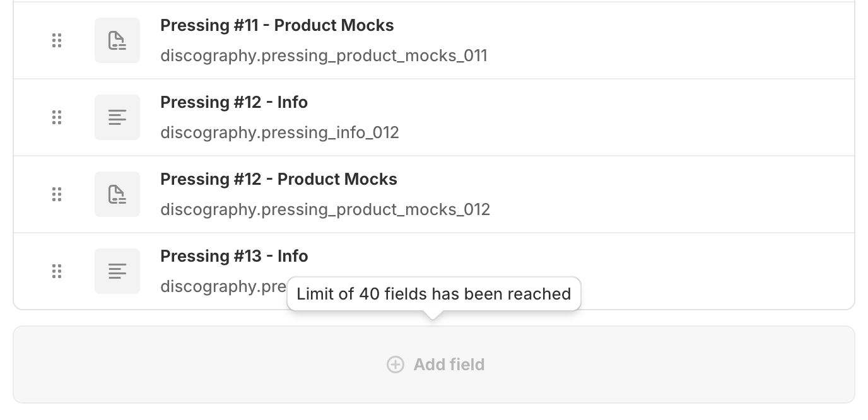Click drag handle for Pressing #13 Info

(57, 271)
